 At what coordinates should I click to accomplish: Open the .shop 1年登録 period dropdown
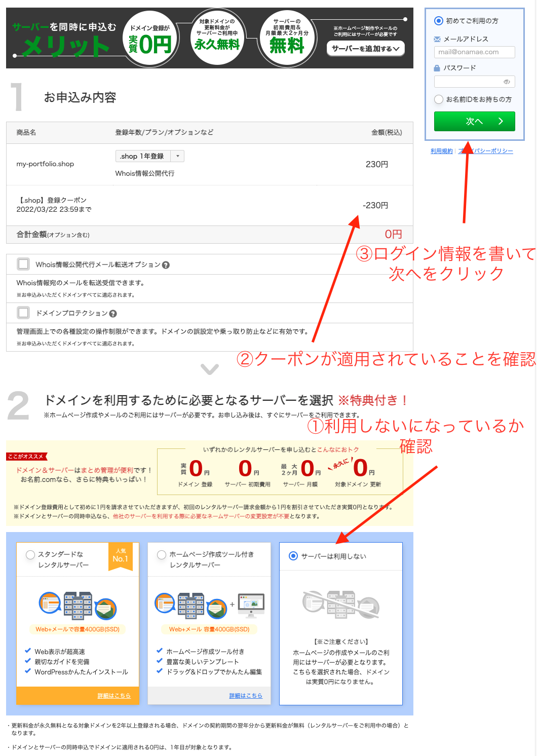[178, 156]
